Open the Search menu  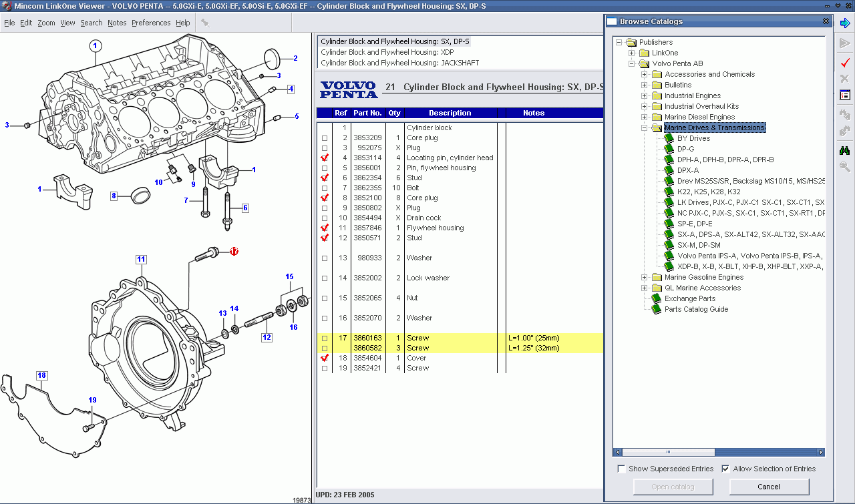[92, 23]
